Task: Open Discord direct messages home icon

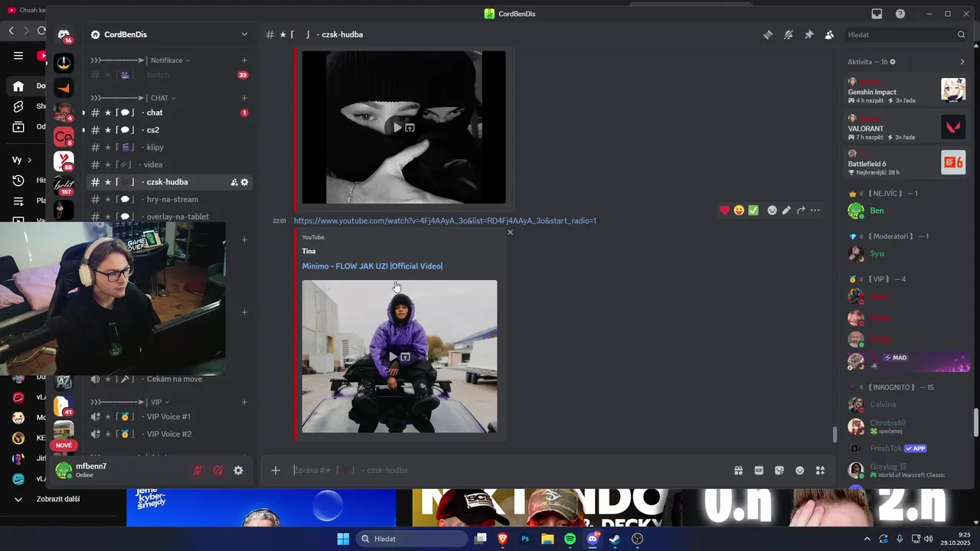Action: [64, 34]
